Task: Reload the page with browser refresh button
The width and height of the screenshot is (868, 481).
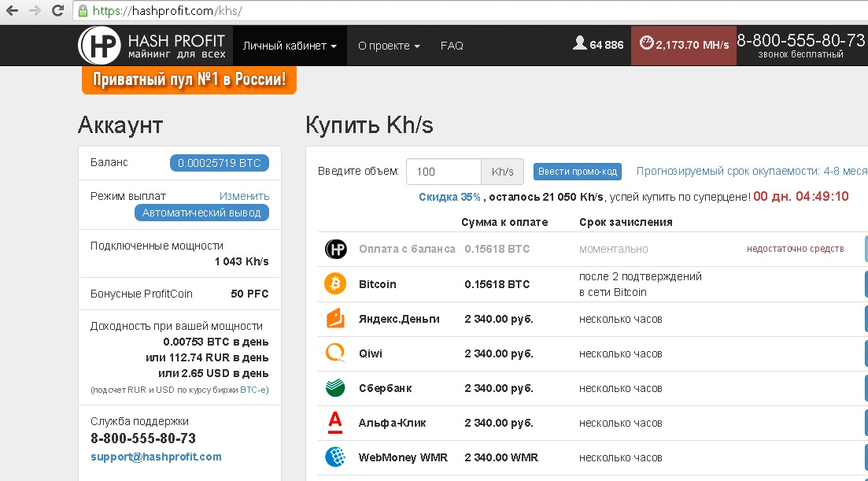Action: 57,11
